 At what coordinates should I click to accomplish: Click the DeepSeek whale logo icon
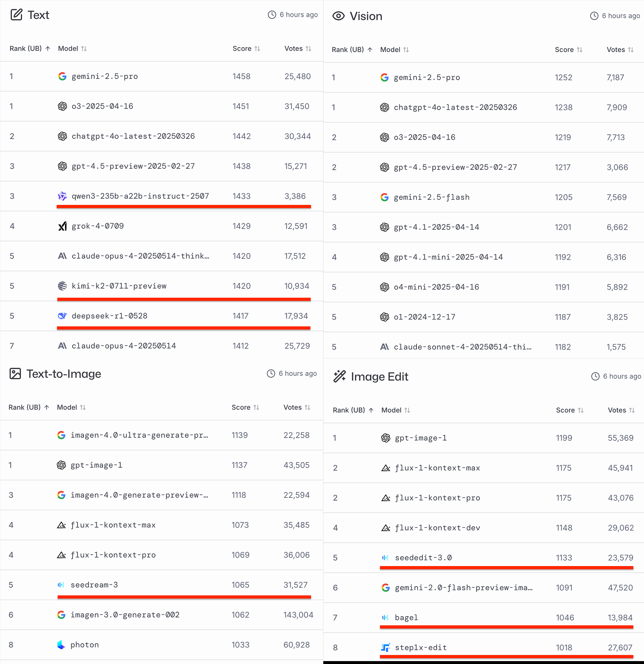point(62,316)
